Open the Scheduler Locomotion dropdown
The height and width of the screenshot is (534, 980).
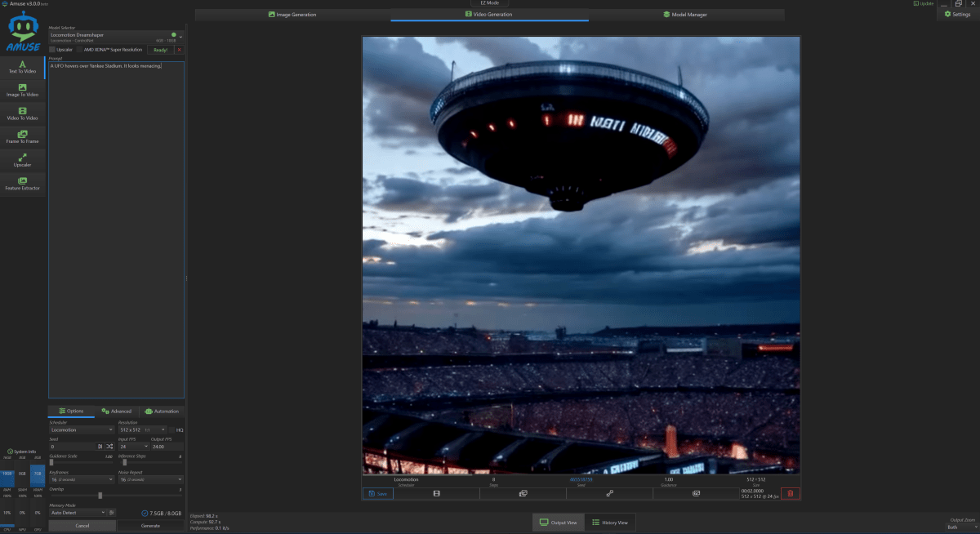pyautogui.click(x=82, y=429)
